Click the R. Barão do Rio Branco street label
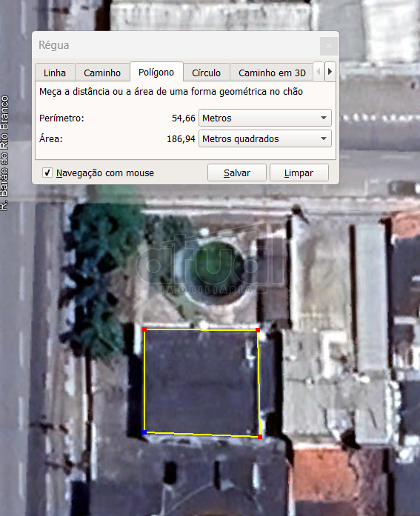Image resolution: width=420 pixels, height=516 pixels. pos(4,153)
